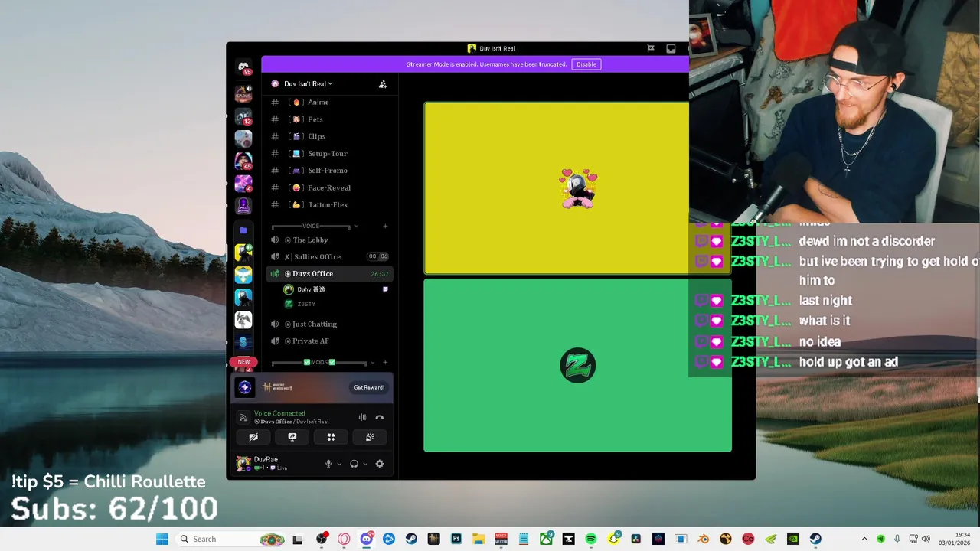
Task: Click the taskbar Search box
Action: pyautogui.click(x=230, y=539)
